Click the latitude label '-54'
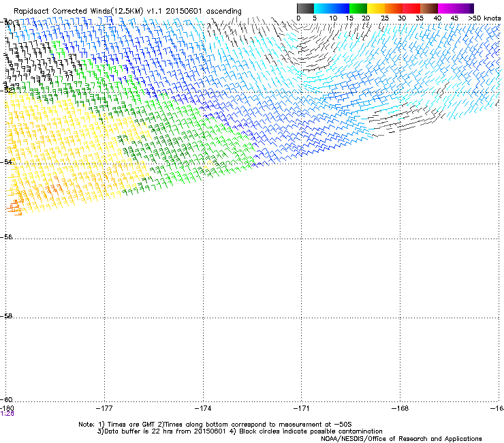The height and width of the screenshot is (443, 504). (x=6, y=162)
